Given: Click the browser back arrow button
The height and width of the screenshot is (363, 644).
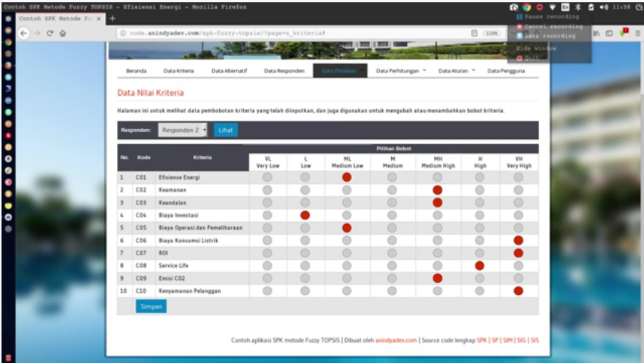Looking at the screenshot, I should [23, 33].
